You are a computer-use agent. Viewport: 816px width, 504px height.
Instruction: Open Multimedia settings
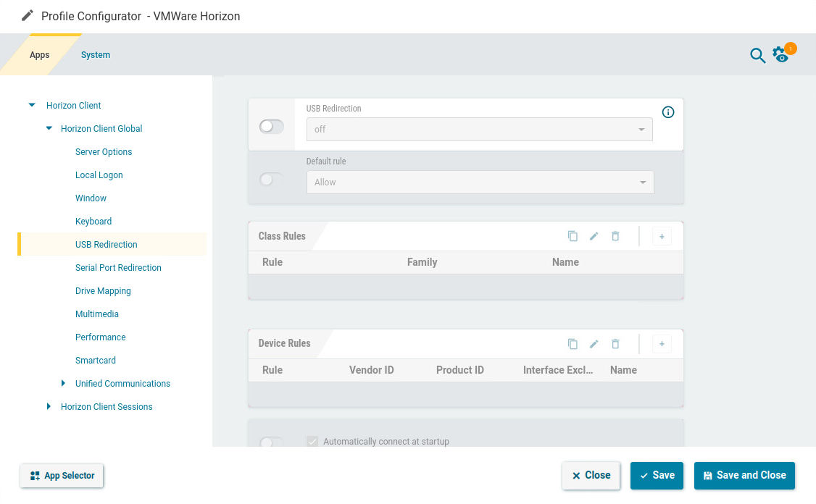[97, 314]
